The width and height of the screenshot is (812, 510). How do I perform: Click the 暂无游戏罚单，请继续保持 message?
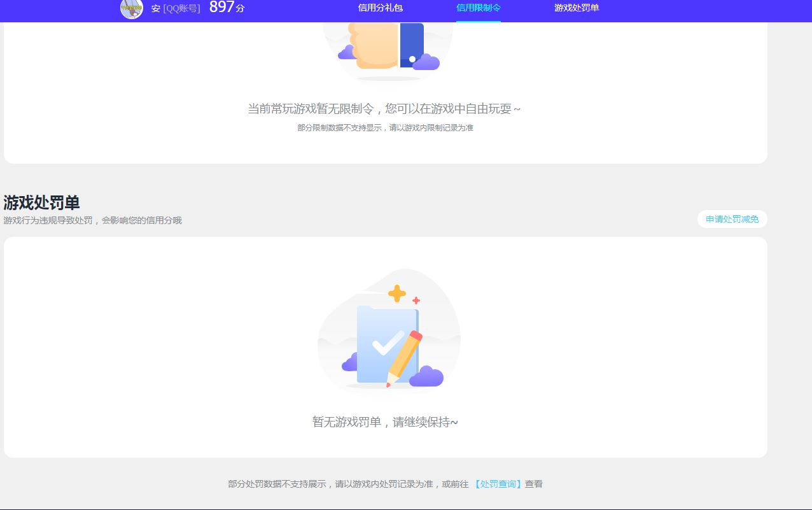click(x=385, y=422)
